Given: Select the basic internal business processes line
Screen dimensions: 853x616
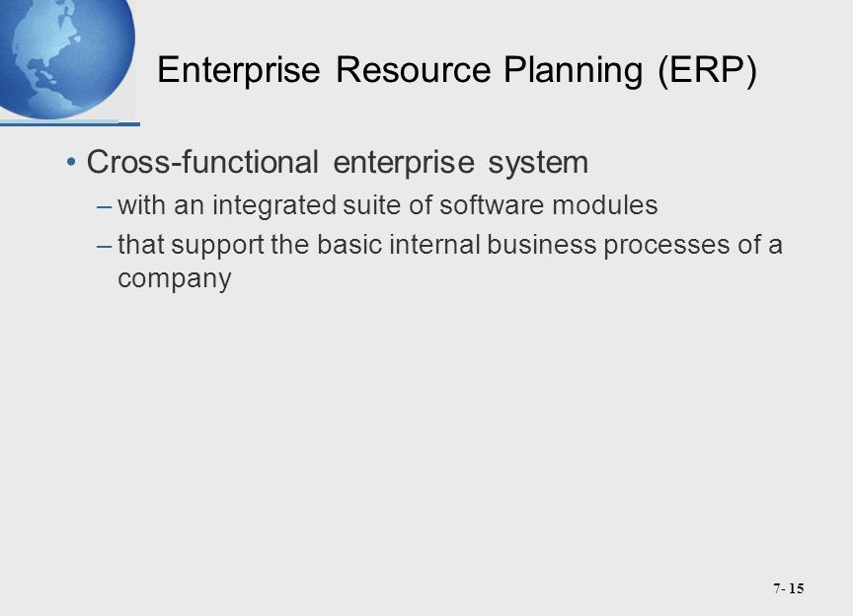Looking at the screenshot, I should click(450, 262).
